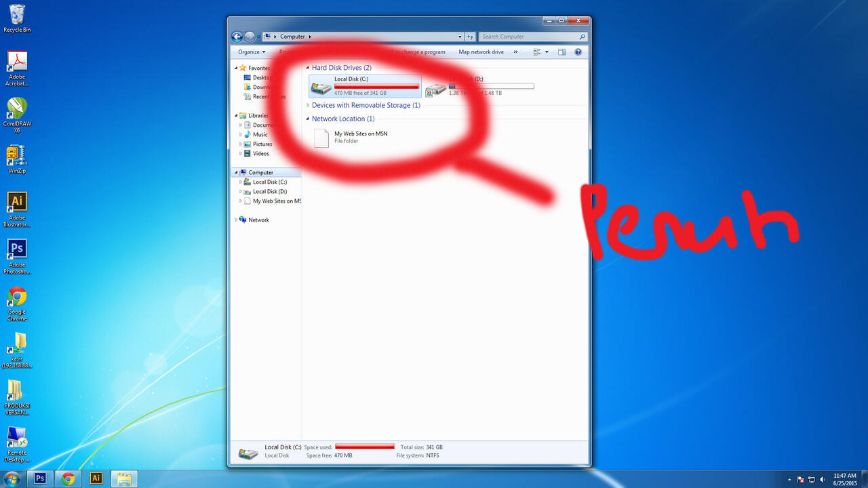Switch to Illustrator on the taskbar

(96, 479)
